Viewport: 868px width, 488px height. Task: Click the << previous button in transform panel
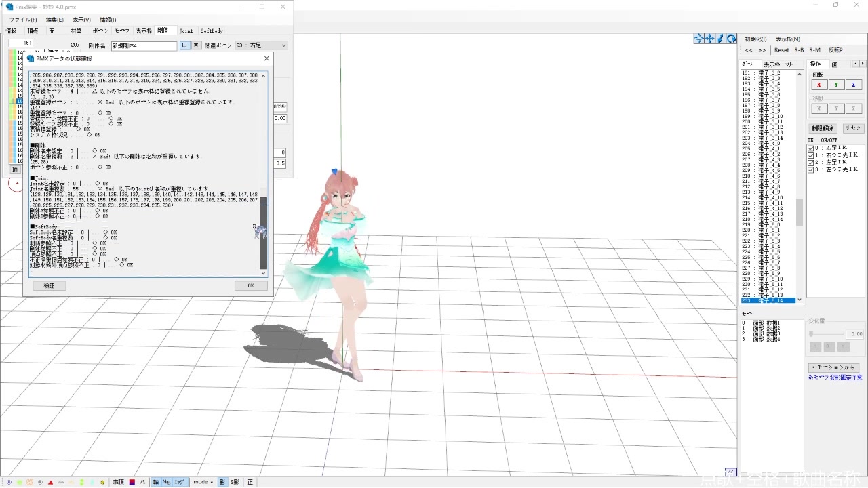(x=749, y=50)
